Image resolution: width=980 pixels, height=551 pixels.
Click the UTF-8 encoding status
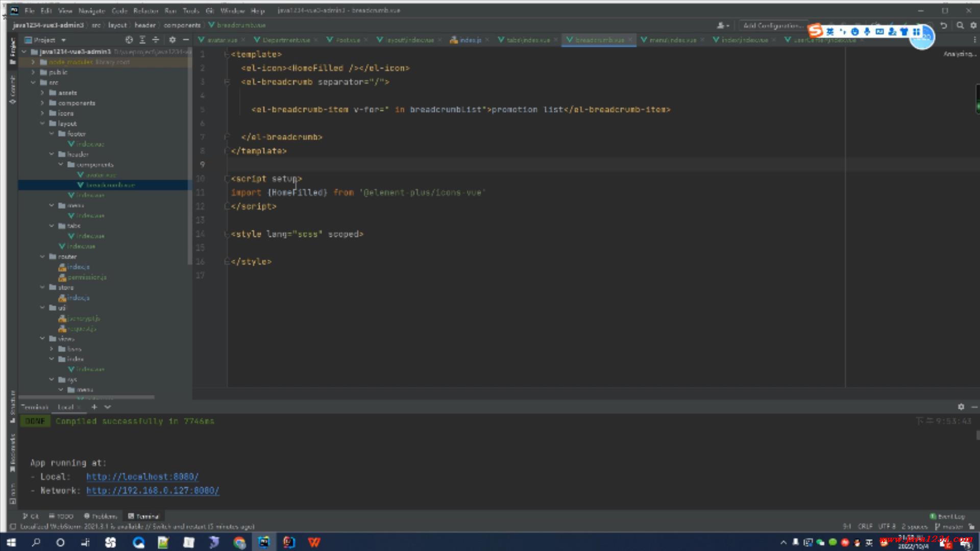click(x=887, y=526)
